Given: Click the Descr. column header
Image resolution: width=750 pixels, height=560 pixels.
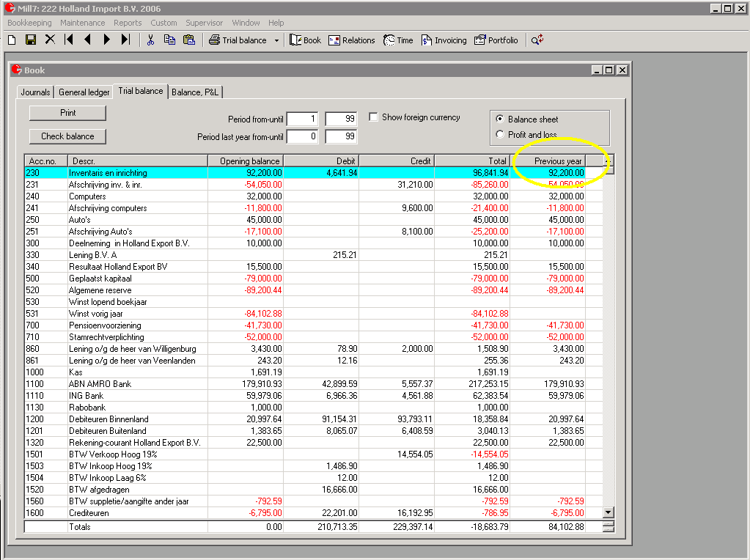Looking at the screenshot, I should (138, 161).
